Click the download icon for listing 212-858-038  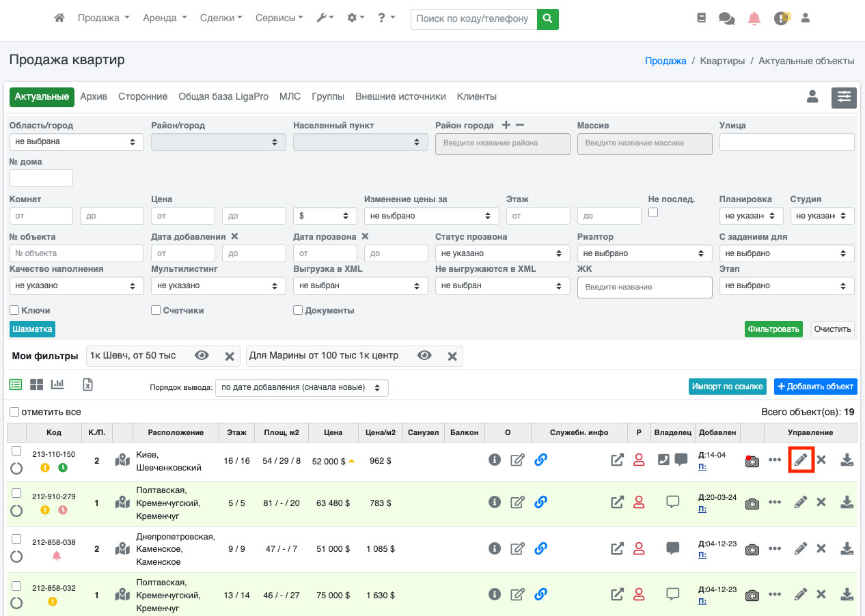coord(847,548)
